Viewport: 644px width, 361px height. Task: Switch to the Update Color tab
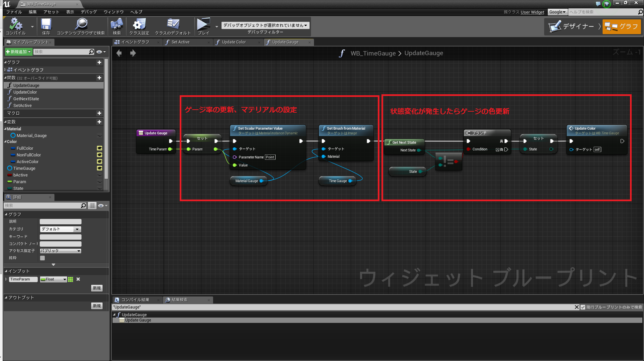(234, 42)
